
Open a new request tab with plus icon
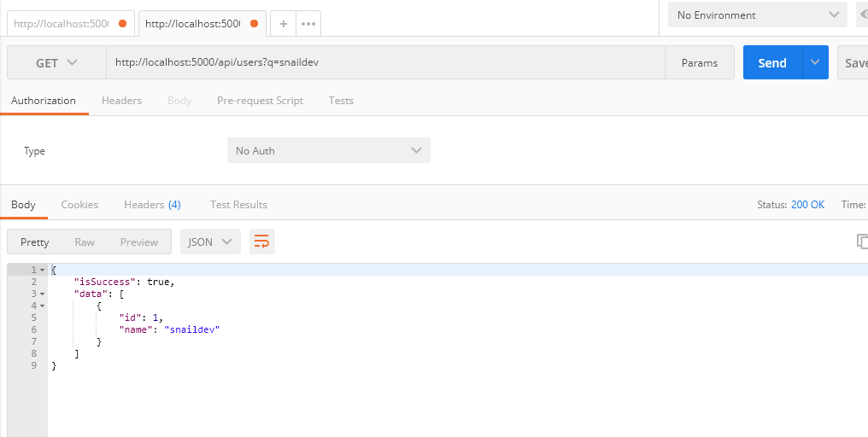(284, 24)
